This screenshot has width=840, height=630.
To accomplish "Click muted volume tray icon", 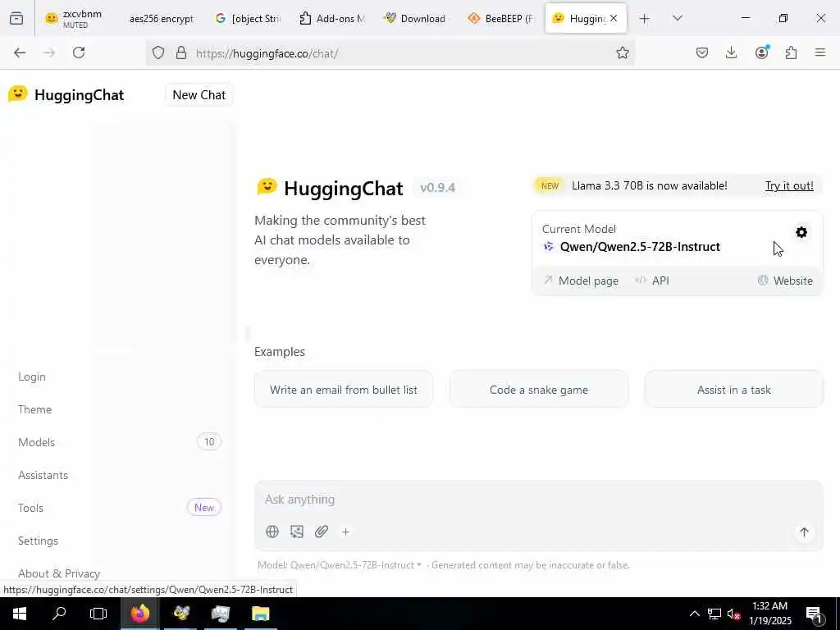I will point(733,614).
